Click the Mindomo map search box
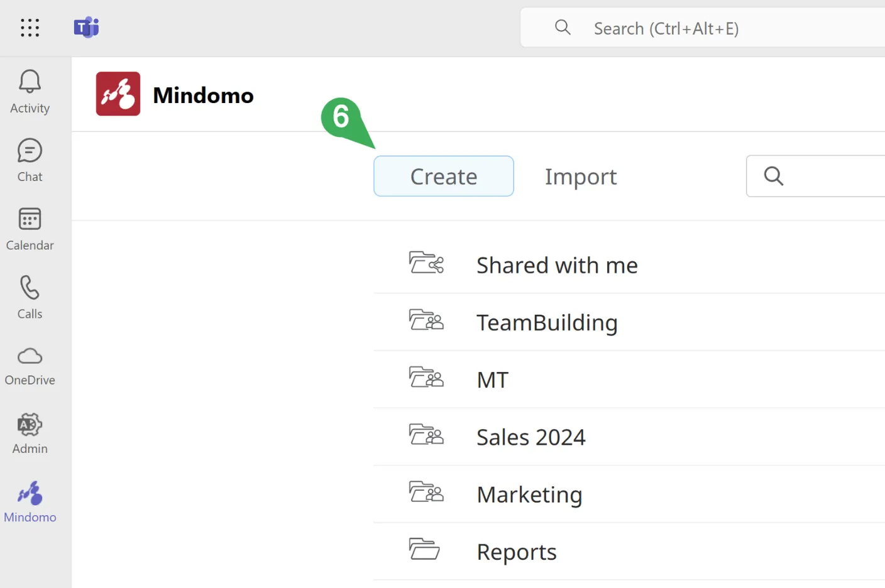The image size is (885, 588). [830, 177]
